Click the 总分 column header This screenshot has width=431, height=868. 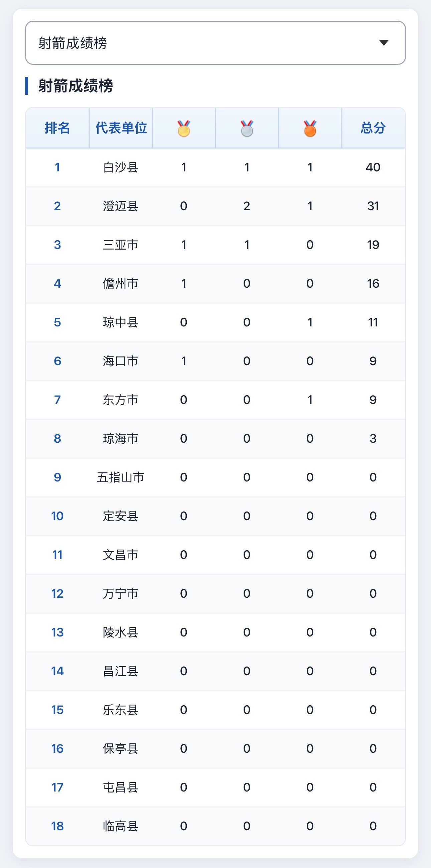click(x=373, y=128)
